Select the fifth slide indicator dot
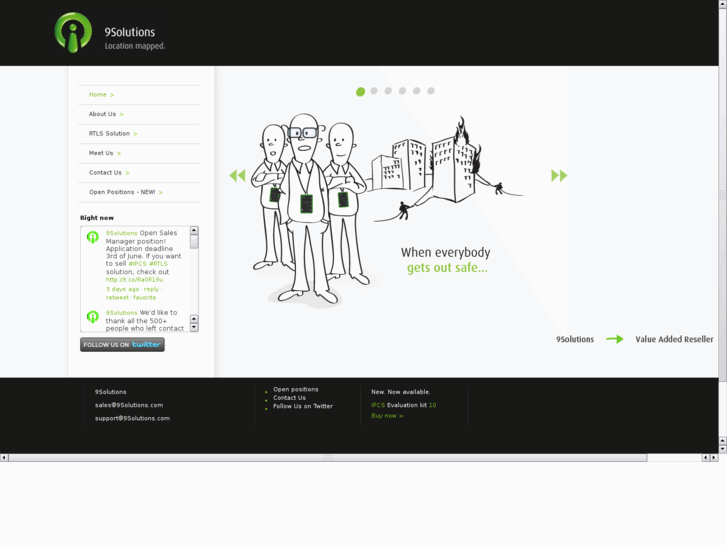Screen dimensions: 727x545 [416, 91]
